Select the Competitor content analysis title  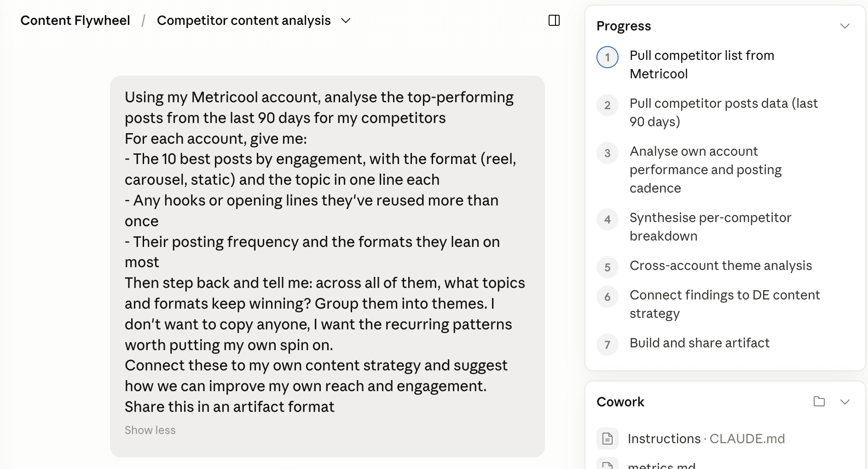tap(244, 20)
